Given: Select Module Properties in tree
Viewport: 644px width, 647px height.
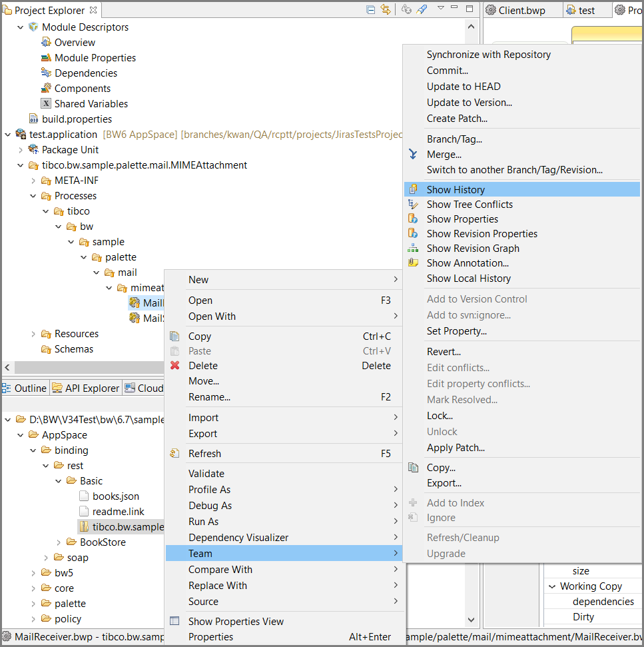Looking at the screenshot, I should (x=95, y=58).
